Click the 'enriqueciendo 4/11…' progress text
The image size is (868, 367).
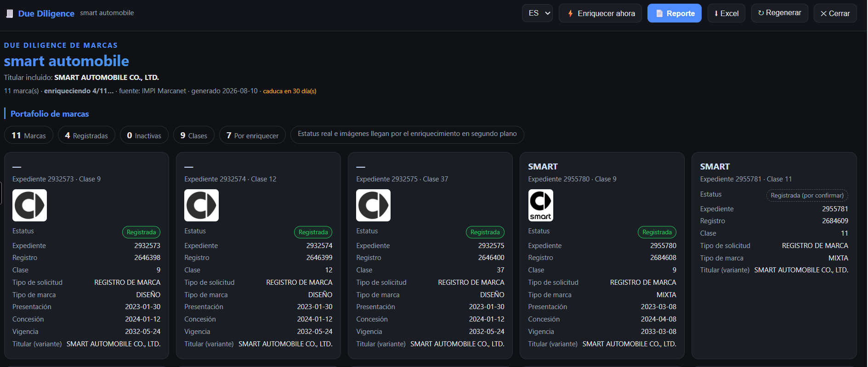79,91
